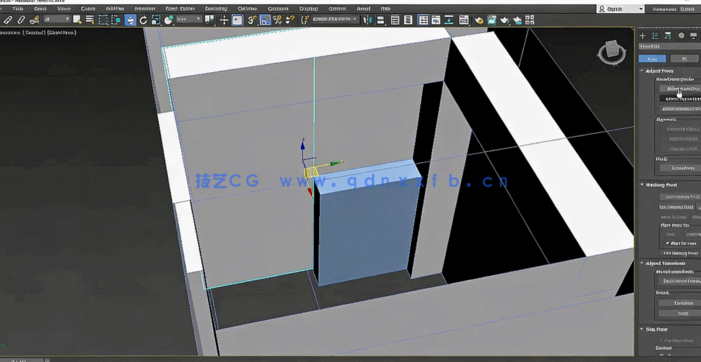The image size is (701, 362).
Task: Toggle the Layer Explorer
Action: (x=408, y=20)
